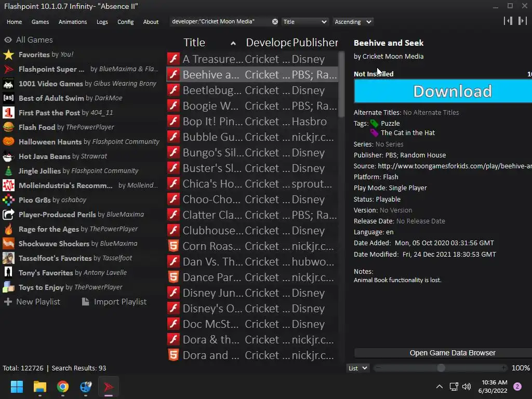532x399 pixels.
Task: Select the Tasselfoot's Favorites avatar icon
Action: [8, 258]
